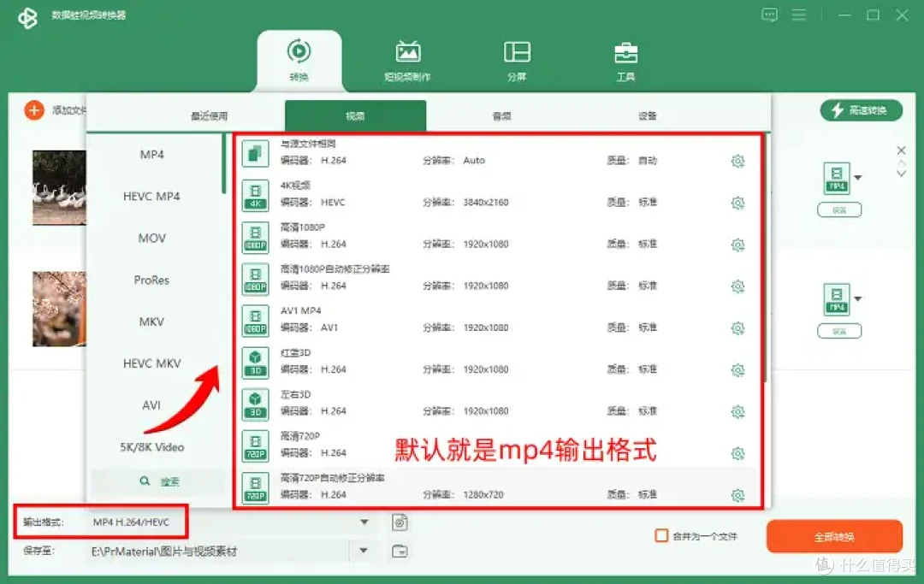Viewport: 924px width, 584px height.
Task: Click the format list scrollbar
Action: coord(224,164)
